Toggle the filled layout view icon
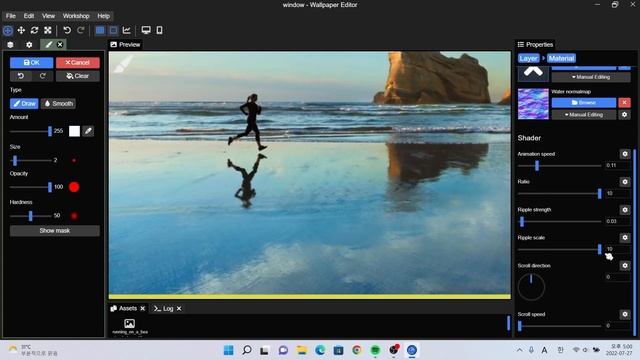The image size is (640, 360). coord(100,30)
